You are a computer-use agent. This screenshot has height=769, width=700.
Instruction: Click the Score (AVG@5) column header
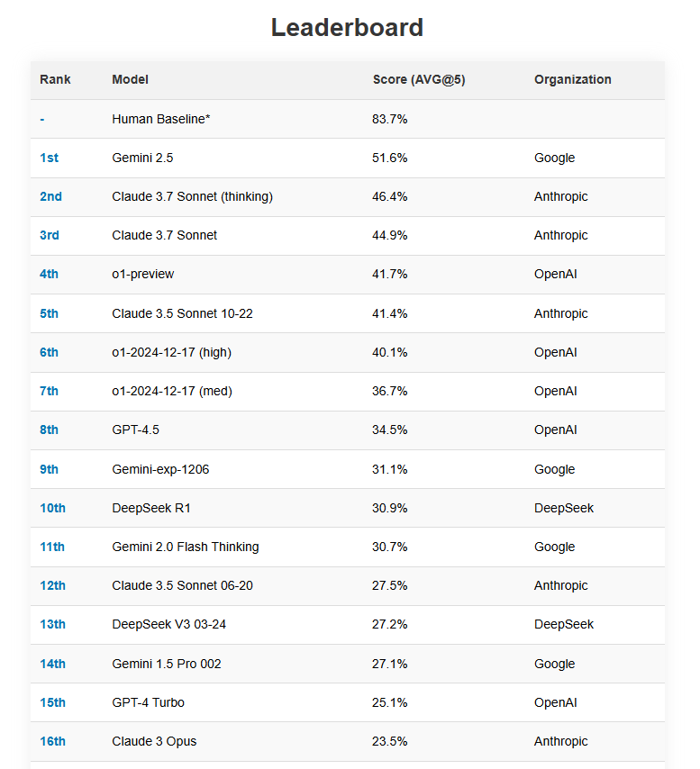click(x=419, y=79)
